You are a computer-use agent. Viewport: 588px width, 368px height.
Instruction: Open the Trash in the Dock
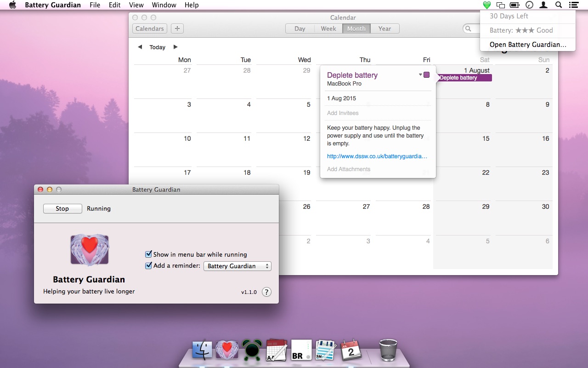(388, 350)
